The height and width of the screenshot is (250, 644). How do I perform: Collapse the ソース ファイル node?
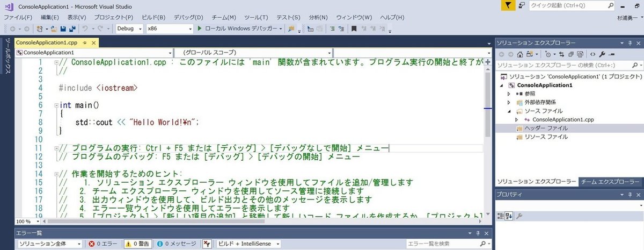coord(509,111)
